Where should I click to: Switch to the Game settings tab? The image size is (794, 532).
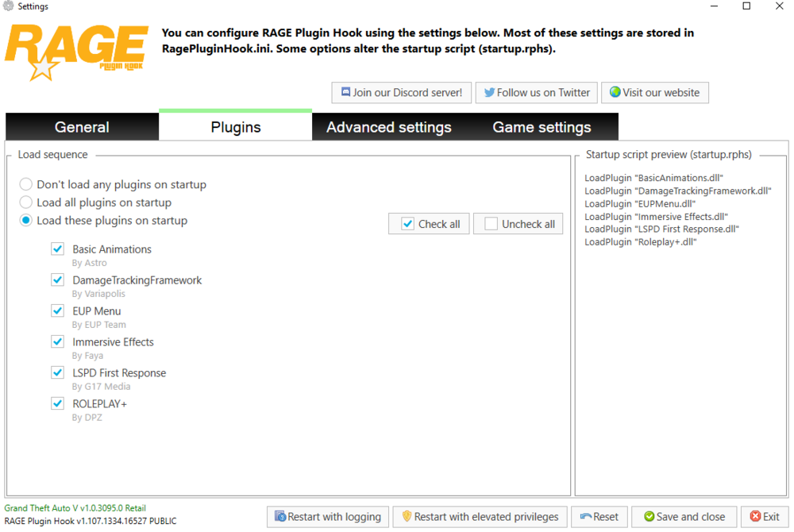pos(542,127)
